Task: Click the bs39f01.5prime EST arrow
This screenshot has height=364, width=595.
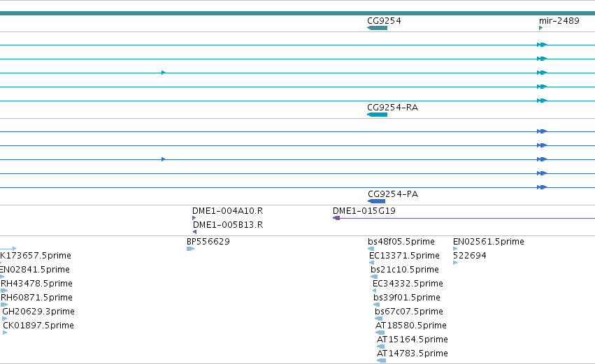Action: (376, 305)
